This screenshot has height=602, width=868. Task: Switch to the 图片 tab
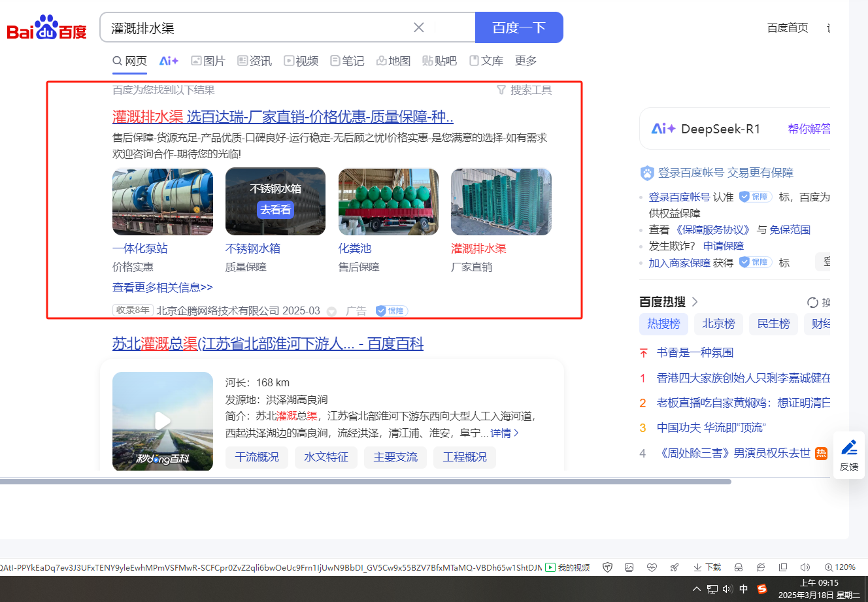point(208,61)
